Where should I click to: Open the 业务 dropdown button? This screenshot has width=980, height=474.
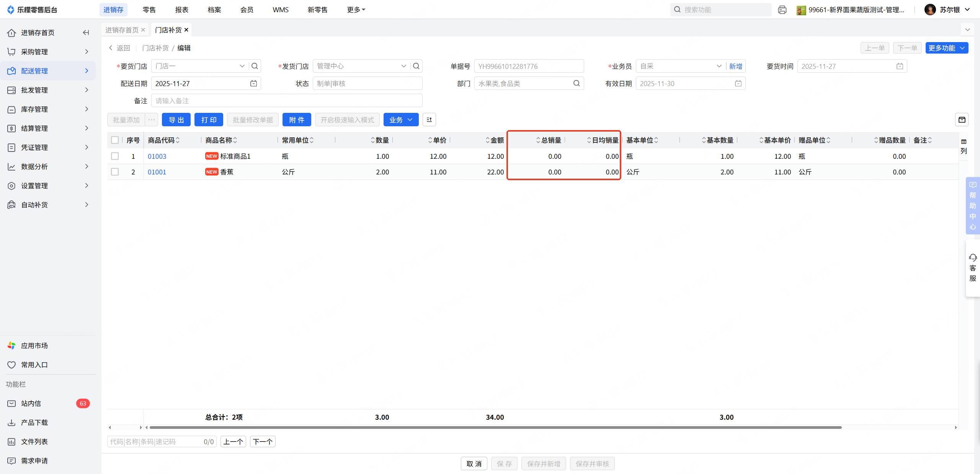(x=401, y=120)
